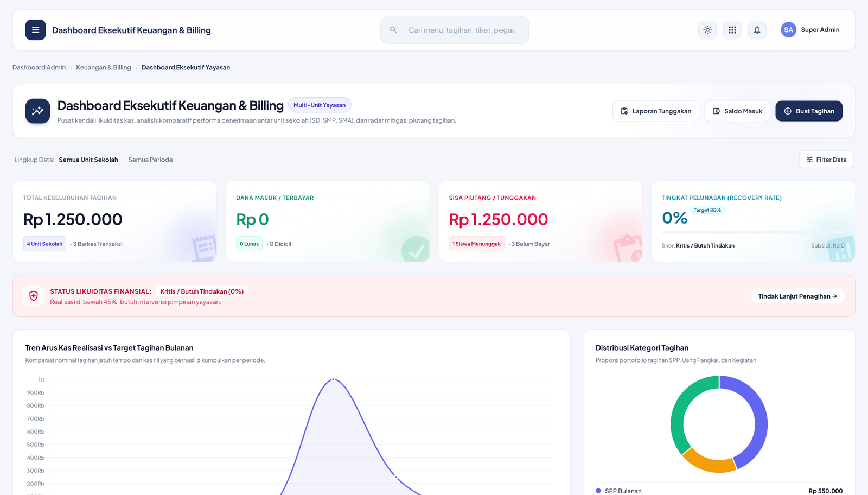This screenshot has height=495, width=868.
Task: Click the 4 Unit Sekolah badge
Action: pyautogui.click(x=44, y=244)
